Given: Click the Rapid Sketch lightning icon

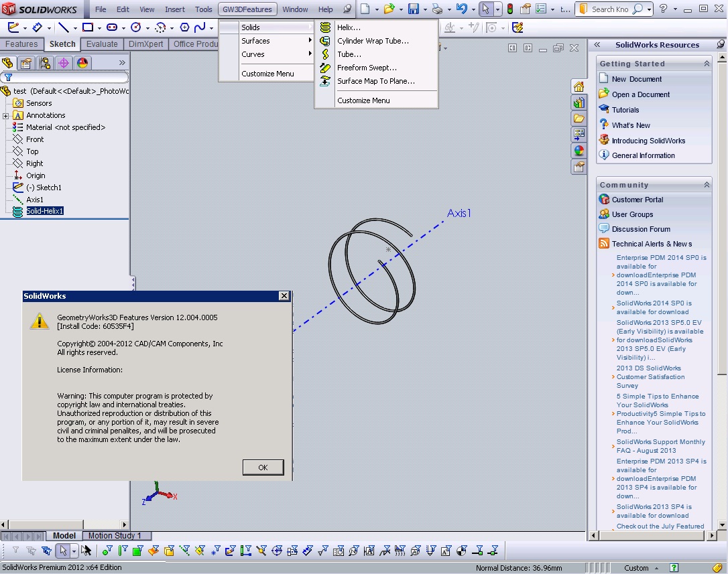Looking at the screenshot, I should 518,28.
